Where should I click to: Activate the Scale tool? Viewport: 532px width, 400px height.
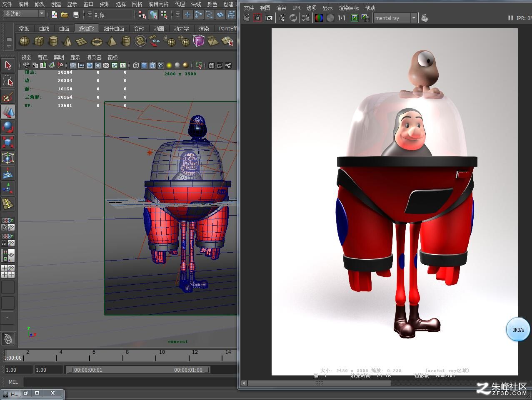[x=8, y=142]
